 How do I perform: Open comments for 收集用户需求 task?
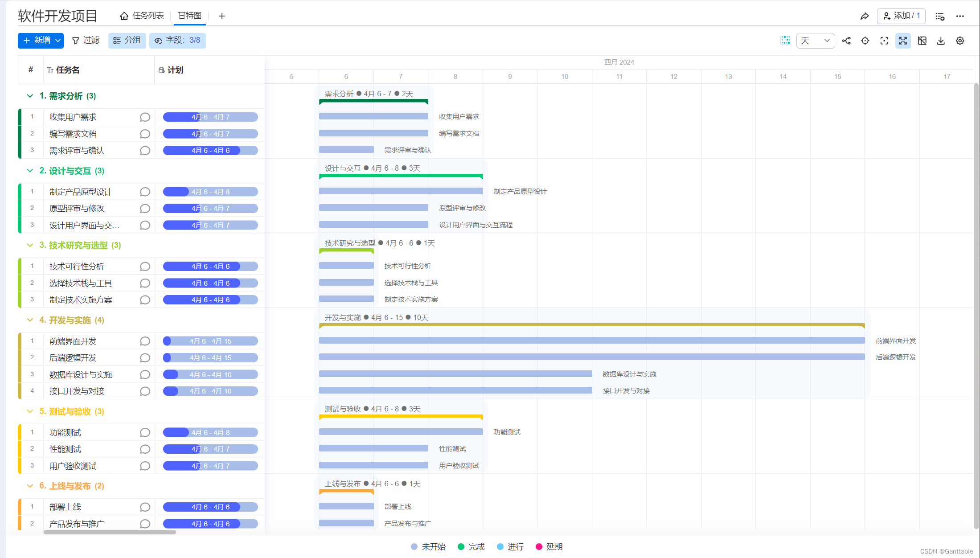tap(145, 117)
